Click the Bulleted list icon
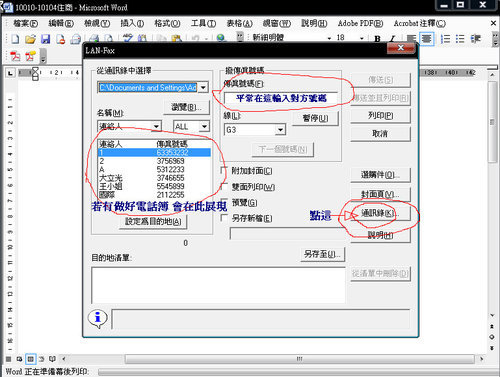 coord(460,39)
